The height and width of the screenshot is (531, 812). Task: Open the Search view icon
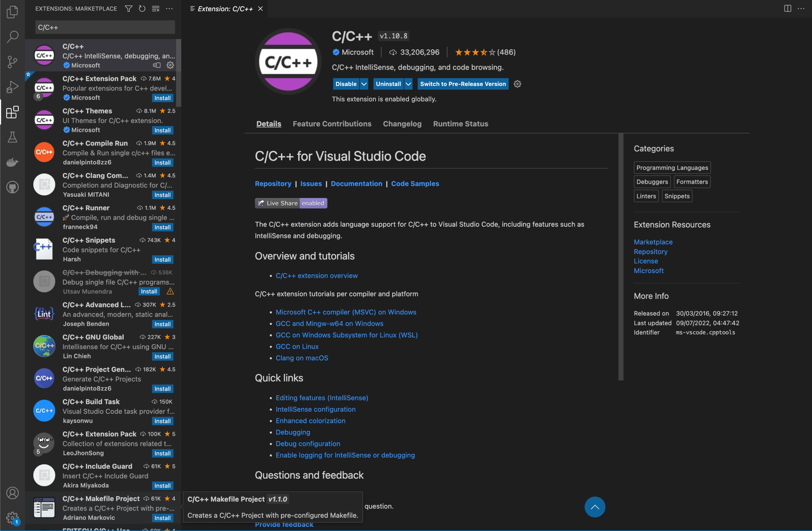12,37
